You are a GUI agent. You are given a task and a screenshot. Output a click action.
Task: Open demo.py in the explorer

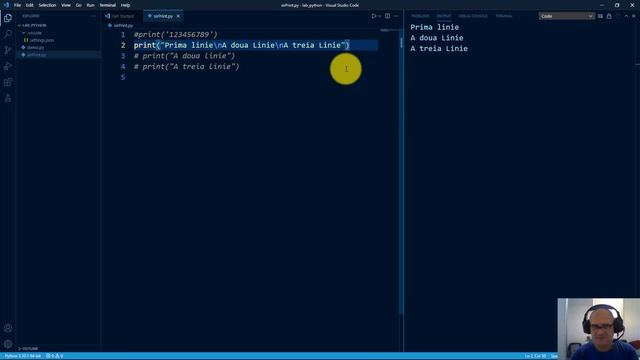[58, 47]
